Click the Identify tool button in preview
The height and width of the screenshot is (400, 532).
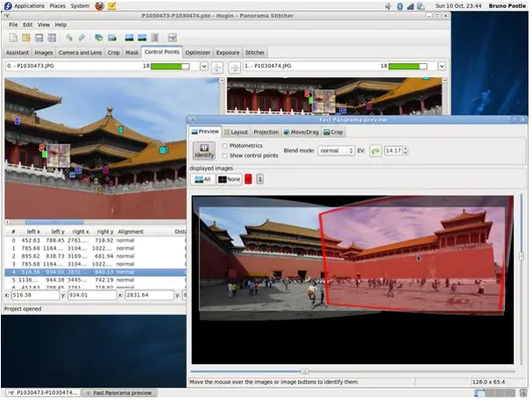click(x=204, y=151)
